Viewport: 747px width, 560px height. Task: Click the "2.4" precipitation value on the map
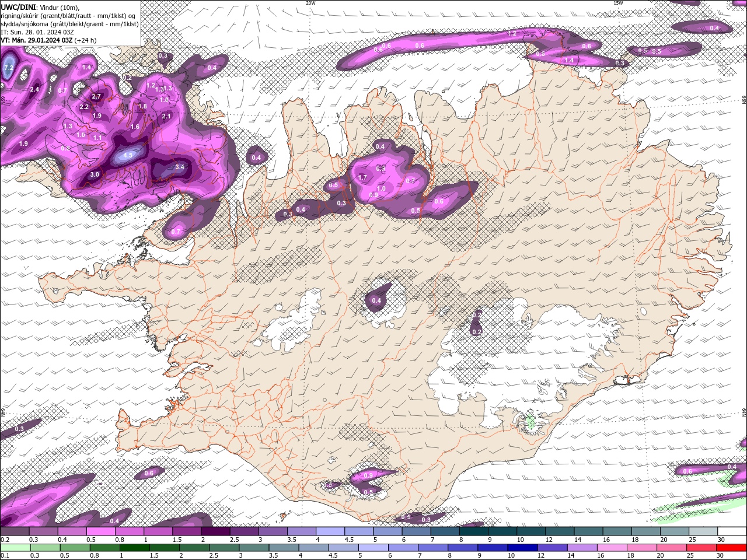pos(34,89)
